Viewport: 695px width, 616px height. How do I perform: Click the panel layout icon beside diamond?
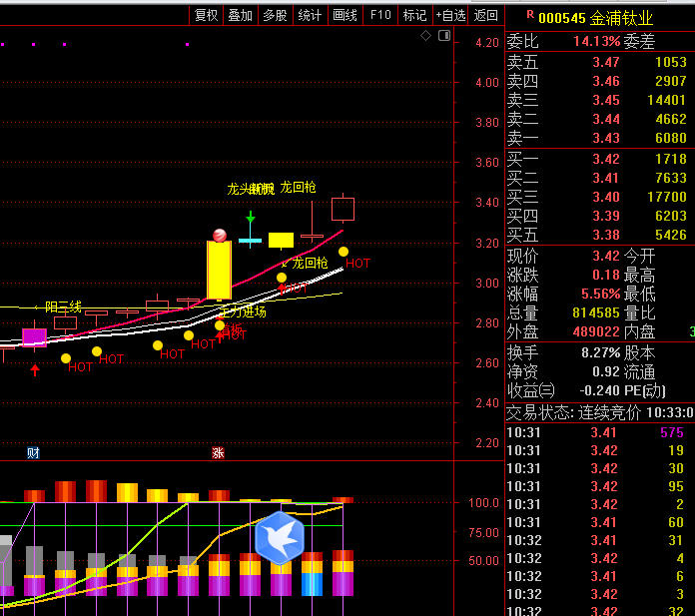(442, 35)
